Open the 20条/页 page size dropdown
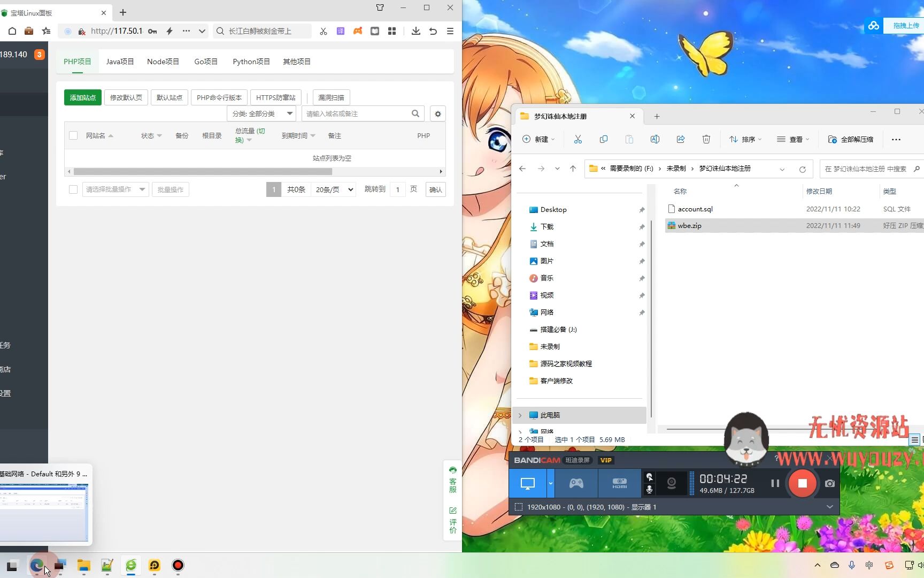This screenshot has height=578, width=924. (334, 189)
